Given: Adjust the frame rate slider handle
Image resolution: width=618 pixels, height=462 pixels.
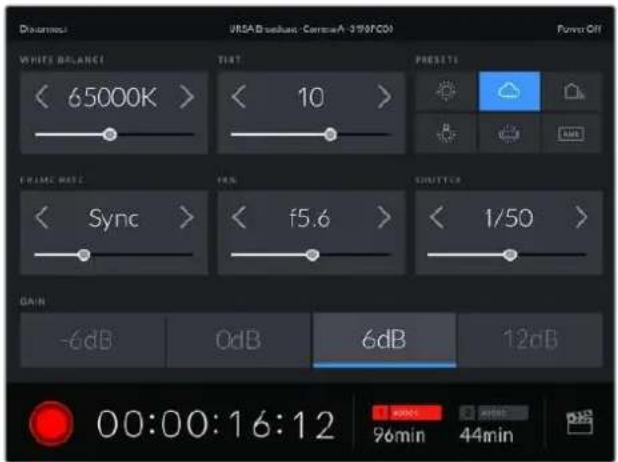Looking at the screenshot, I should point(83,255).
